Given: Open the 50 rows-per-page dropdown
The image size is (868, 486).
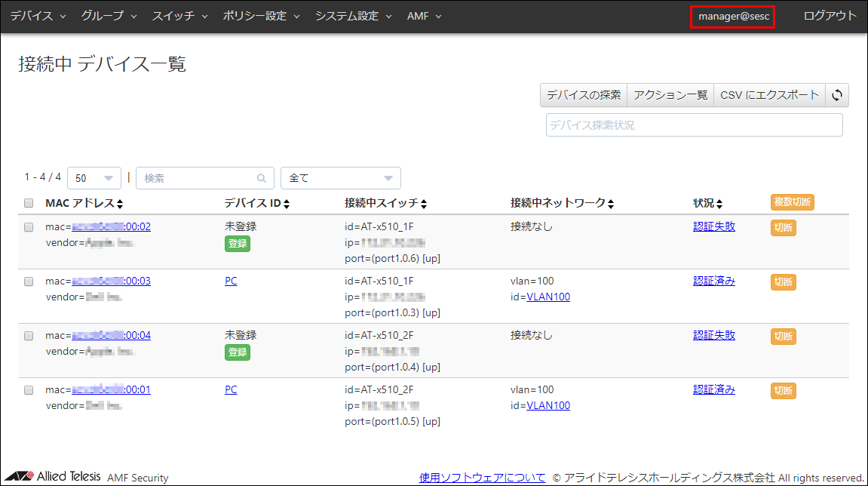Looking at the screenshot, I should click(94, 179).
